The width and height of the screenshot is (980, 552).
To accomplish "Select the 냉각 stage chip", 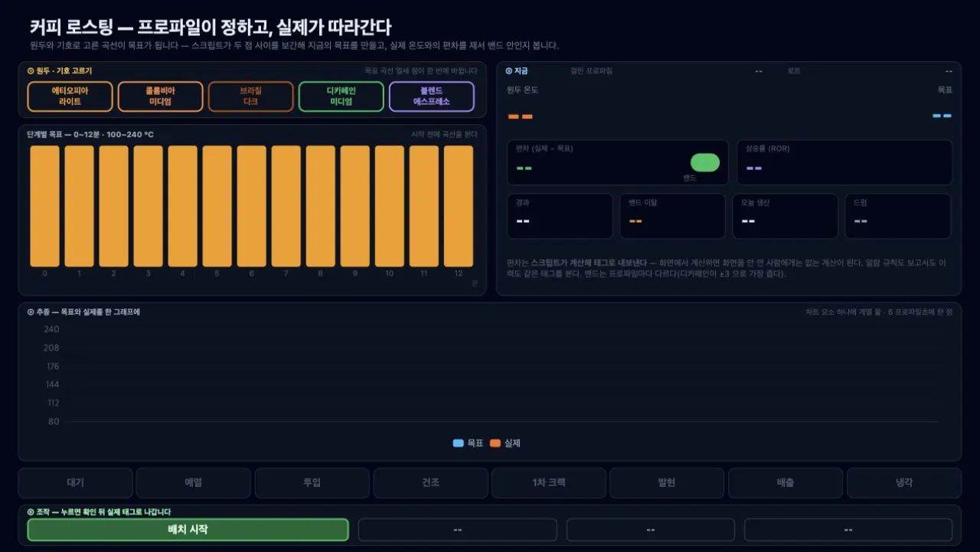I will click(904, 483).
